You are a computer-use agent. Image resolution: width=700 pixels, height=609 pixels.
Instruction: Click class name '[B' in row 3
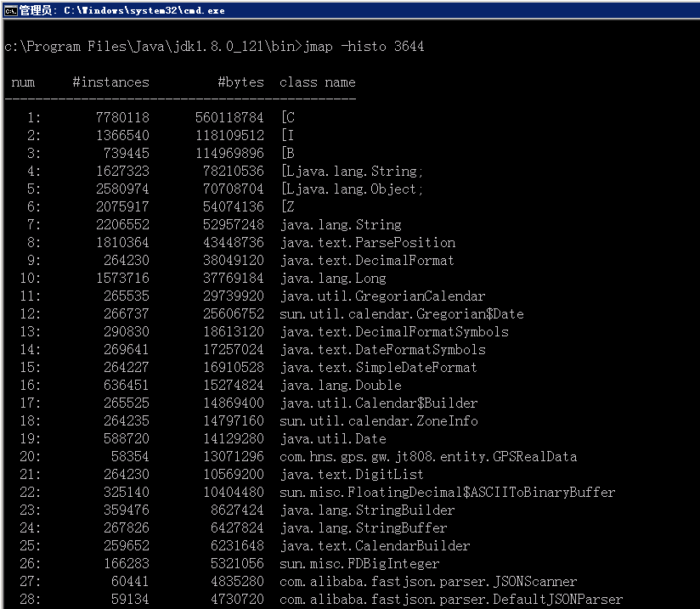(288, 153)
